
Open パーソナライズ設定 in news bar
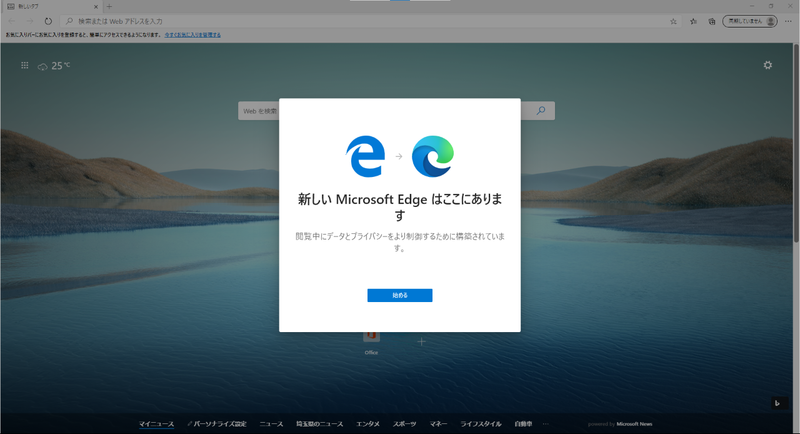(x=217, y=424)
